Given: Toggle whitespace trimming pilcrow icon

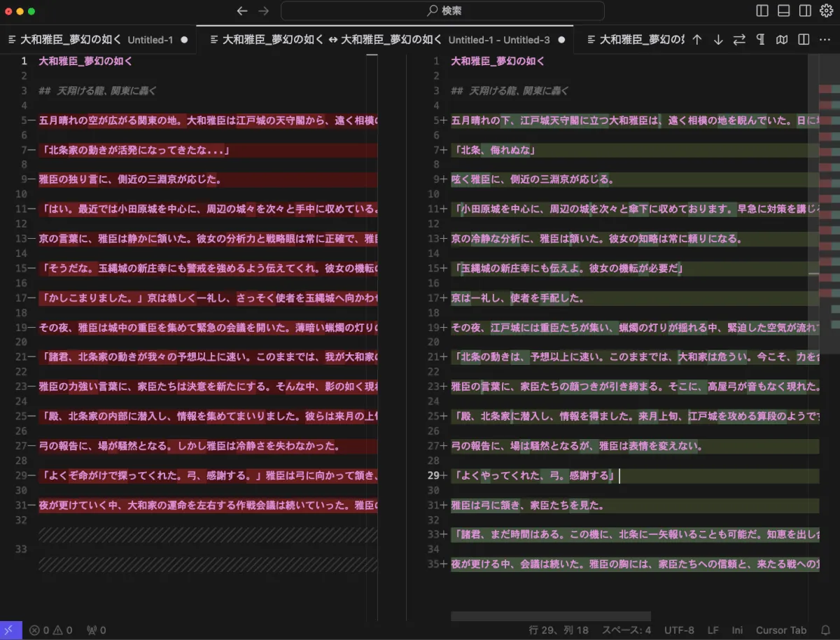Looking at the screenshot, I should click(760, 40).
